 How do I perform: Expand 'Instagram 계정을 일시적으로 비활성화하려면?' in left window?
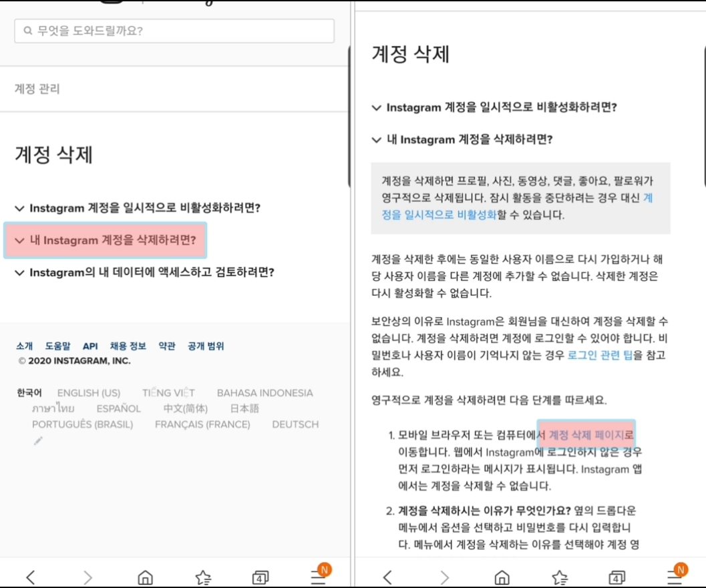pyautogui.click(x=138, y=208)
